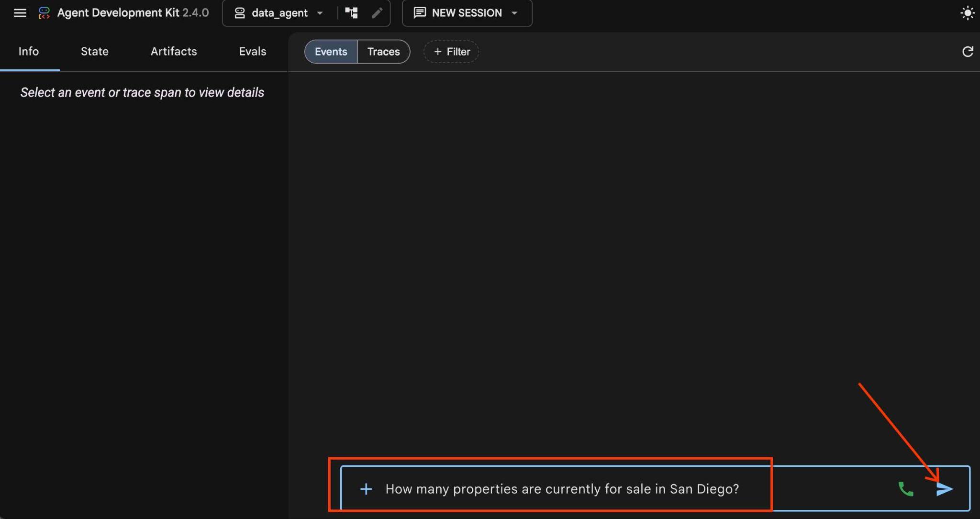Focus the message input about San Diego

[x=562, y=489]
